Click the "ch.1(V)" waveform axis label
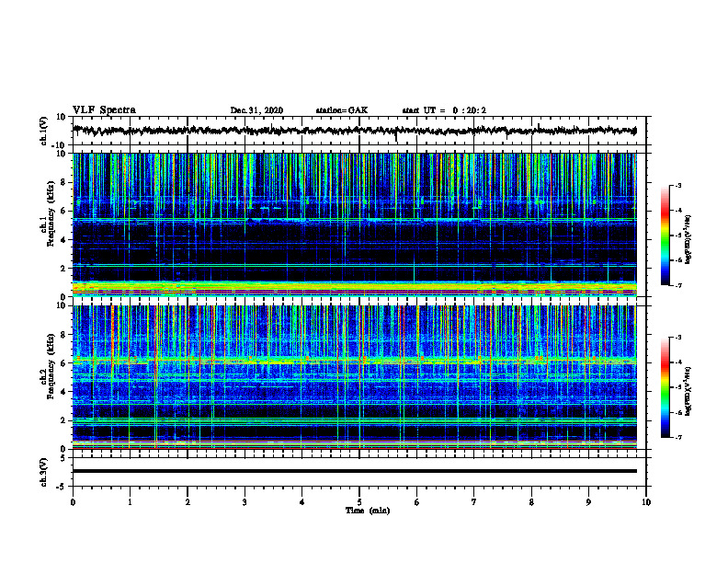This screenshot has height=563, width=728. click(x=44, y=131)
